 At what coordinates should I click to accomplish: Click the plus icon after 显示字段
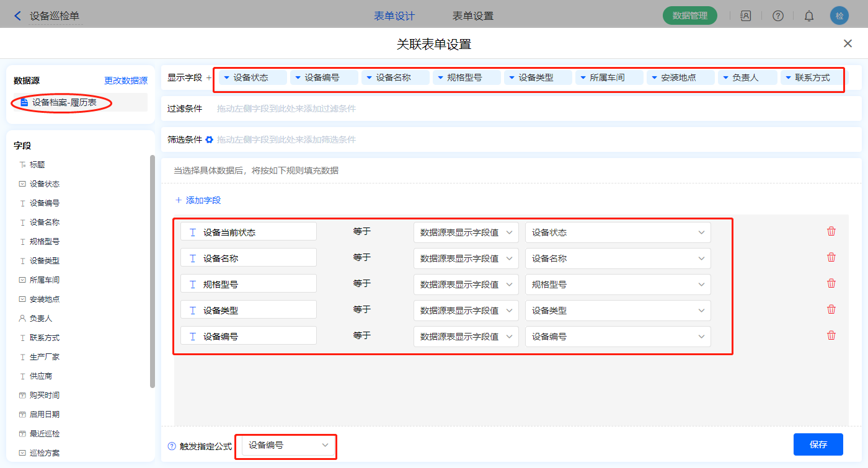pyautogui.click(x=209, y=77)
